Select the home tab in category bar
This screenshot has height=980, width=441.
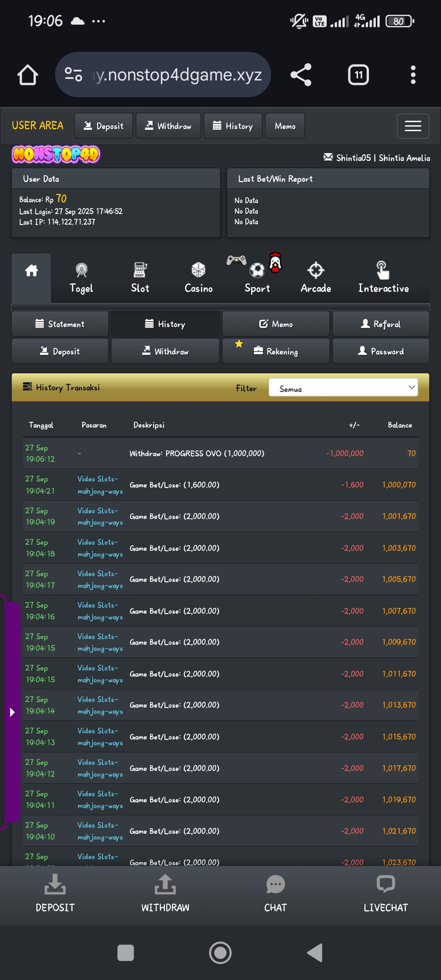click(x=31, y=271)
